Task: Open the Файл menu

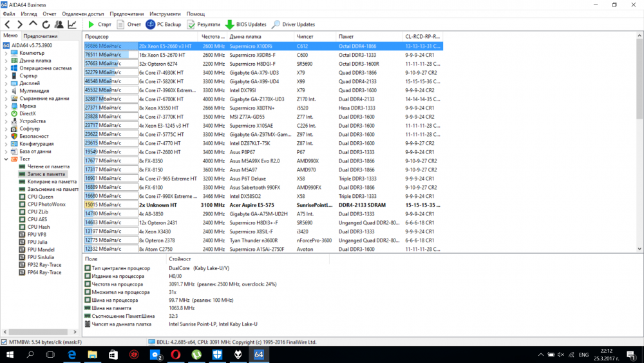Action: 8,14
